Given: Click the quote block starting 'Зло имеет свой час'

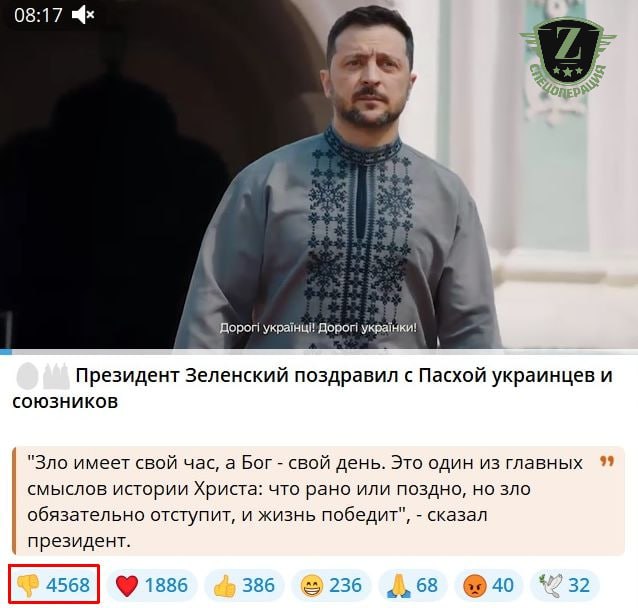Looking at the screenshot, I should [319, 501].
